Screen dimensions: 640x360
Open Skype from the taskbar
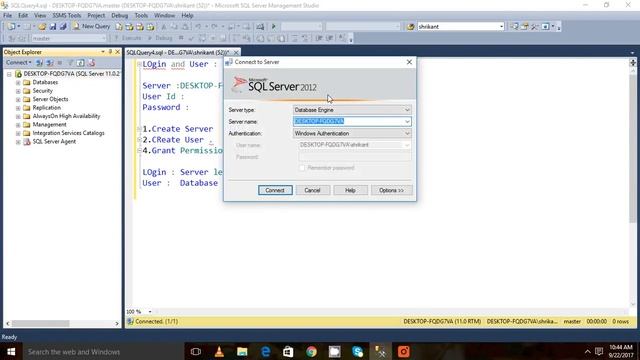pos(358,351)
